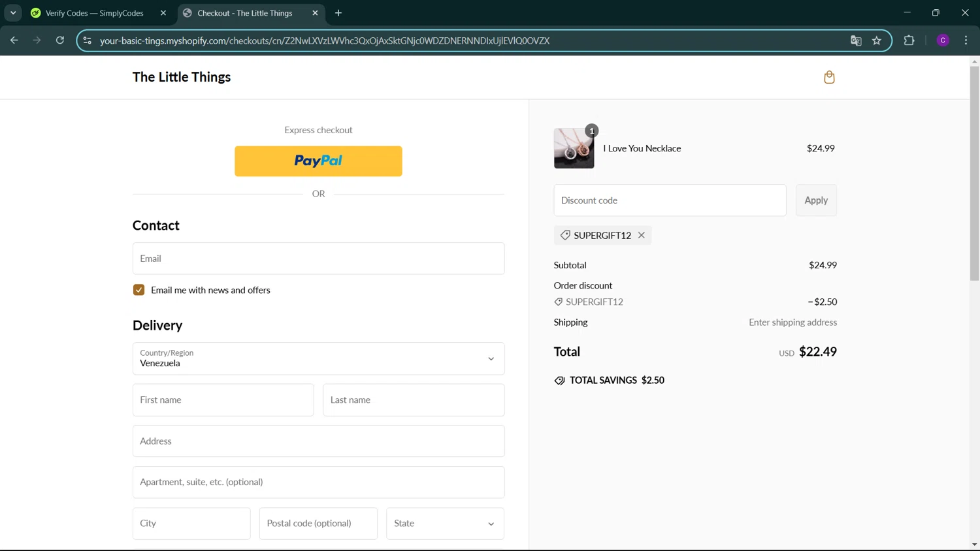Close the Verify Codes SimplyCodes tab
980x551 pixels.
point(163,13)
